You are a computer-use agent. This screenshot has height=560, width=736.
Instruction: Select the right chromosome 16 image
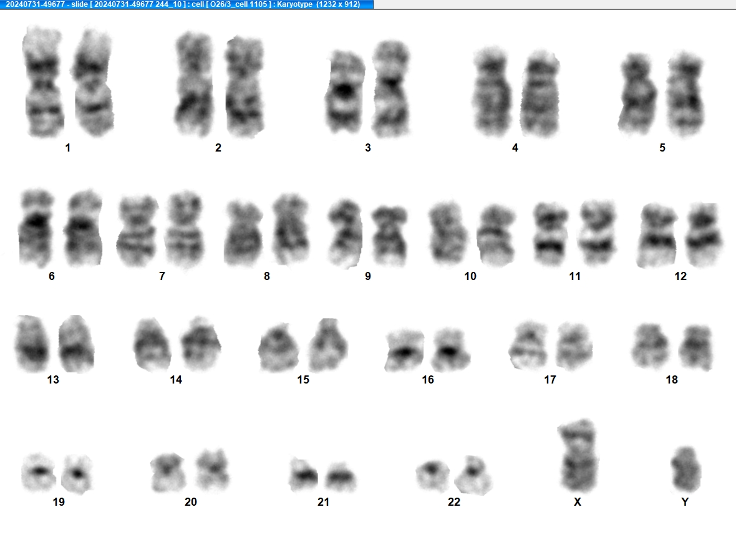pyautogui.click(x=450, y=350)
